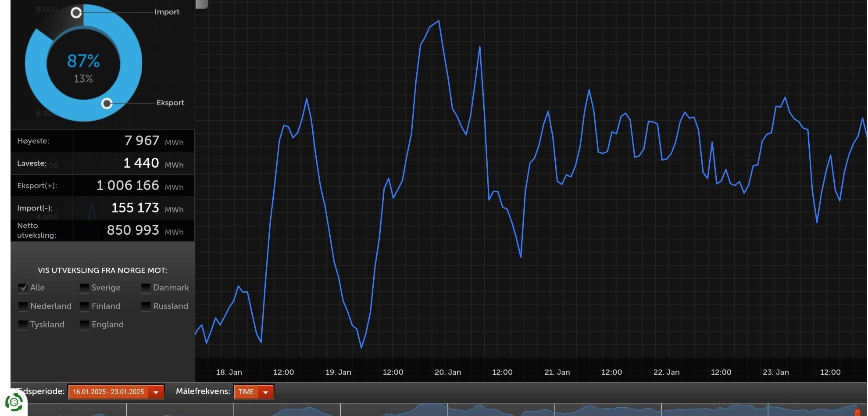Click the Netto utveksling row label
The width and height of the screenshot is (868, 416).
[37, 230]
